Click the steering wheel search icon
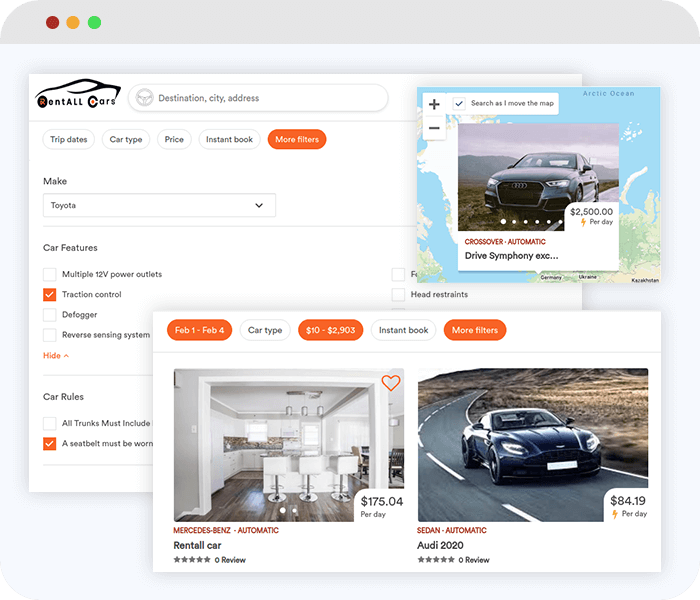The width and height of the screenshot is (700, 600). [144, 97]
